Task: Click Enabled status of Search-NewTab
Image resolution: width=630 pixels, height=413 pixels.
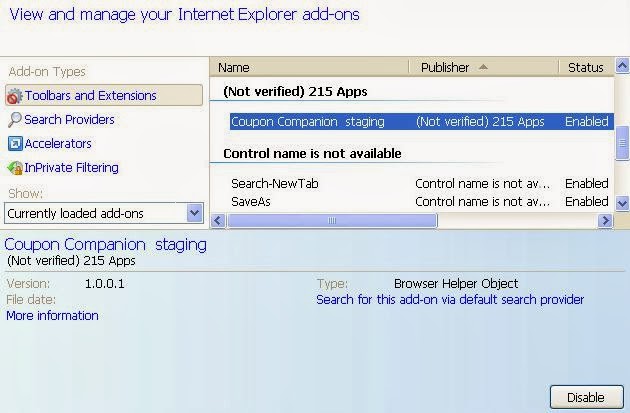Action: click(x=587, y=184)
